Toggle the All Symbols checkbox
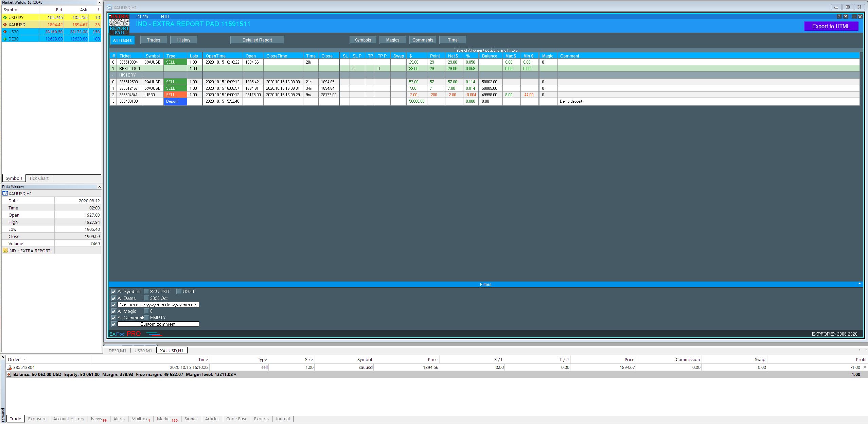The height and width of the screenshot is (424, 868). (113, 291)
